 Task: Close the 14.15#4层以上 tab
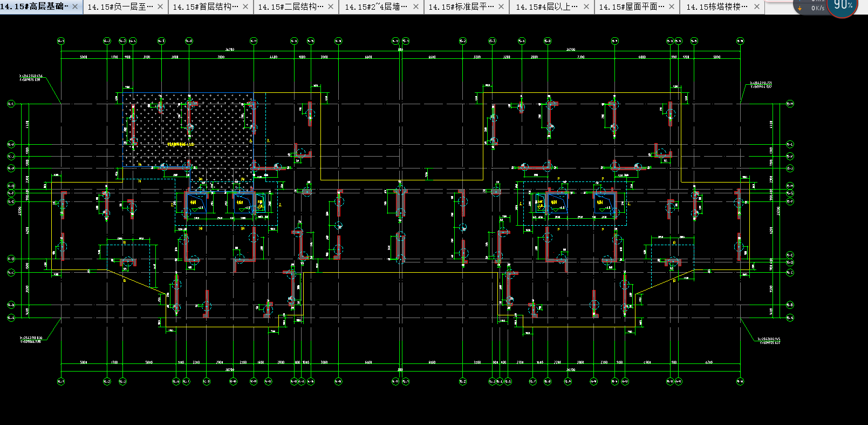pyautogui.click(x=586, y=7)
